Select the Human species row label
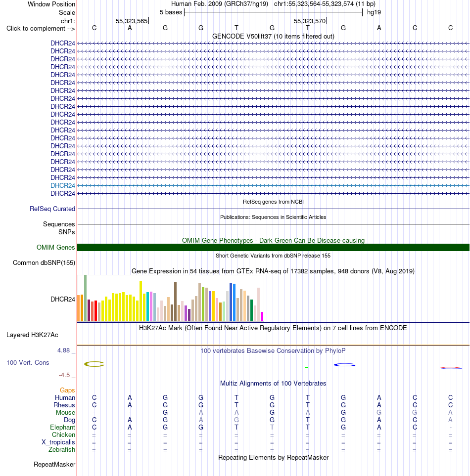 65,398
